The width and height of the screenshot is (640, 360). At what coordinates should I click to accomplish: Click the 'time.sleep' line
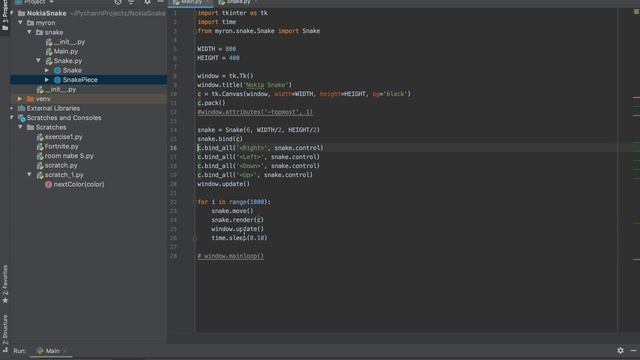[239, 238]
